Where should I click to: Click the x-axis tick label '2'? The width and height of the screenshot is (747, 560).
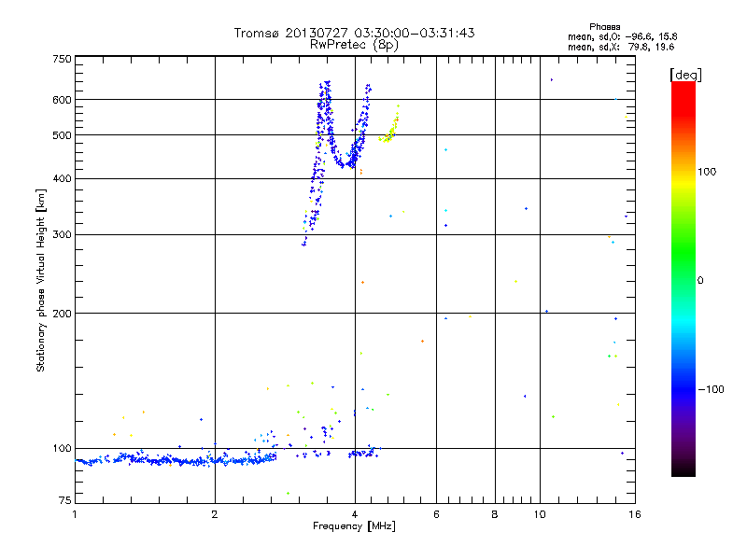[215, 514]
